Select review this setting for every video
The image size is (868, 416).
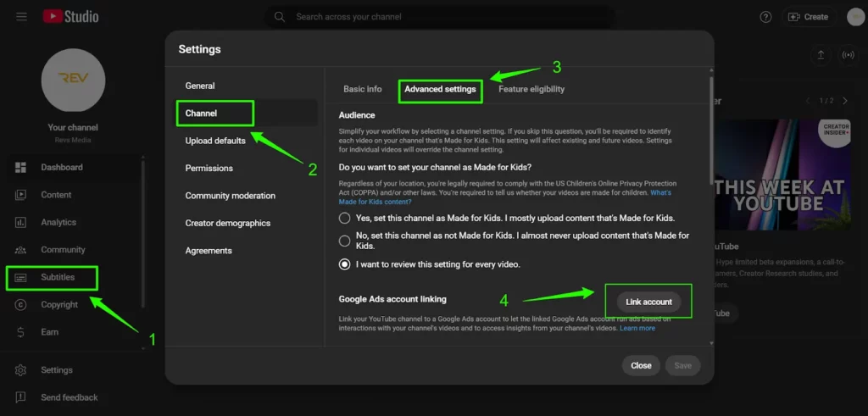tap(345, 264)
